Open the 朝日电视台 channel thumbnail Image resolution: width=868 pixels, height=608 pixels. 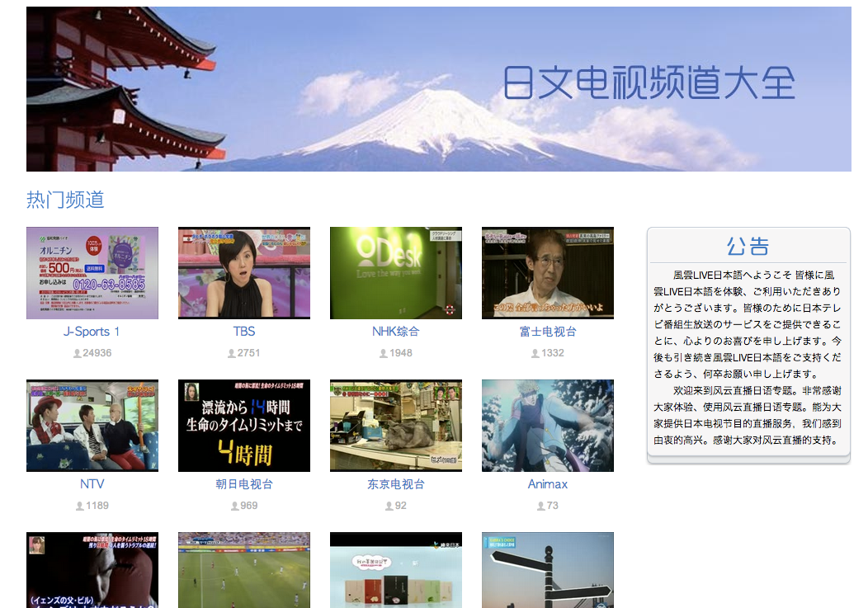click(x=244, y=426)
